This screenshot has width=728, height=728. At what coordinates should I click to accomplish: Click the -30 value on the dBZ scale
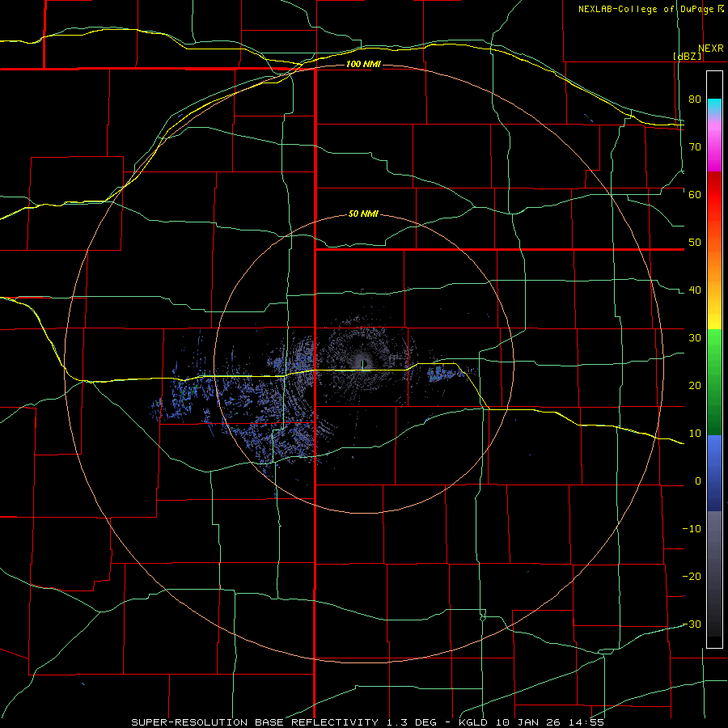click(692, 624)
